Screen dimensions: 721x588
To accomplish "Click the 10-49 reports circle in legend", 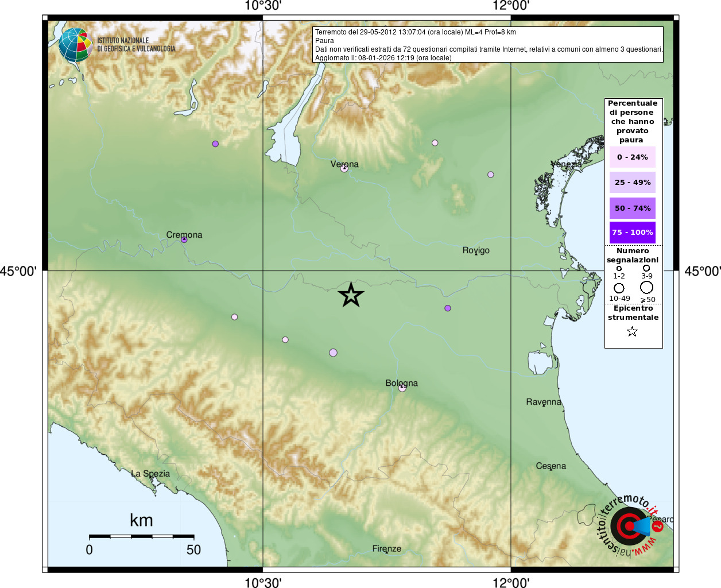I will [x=619, y=288].
